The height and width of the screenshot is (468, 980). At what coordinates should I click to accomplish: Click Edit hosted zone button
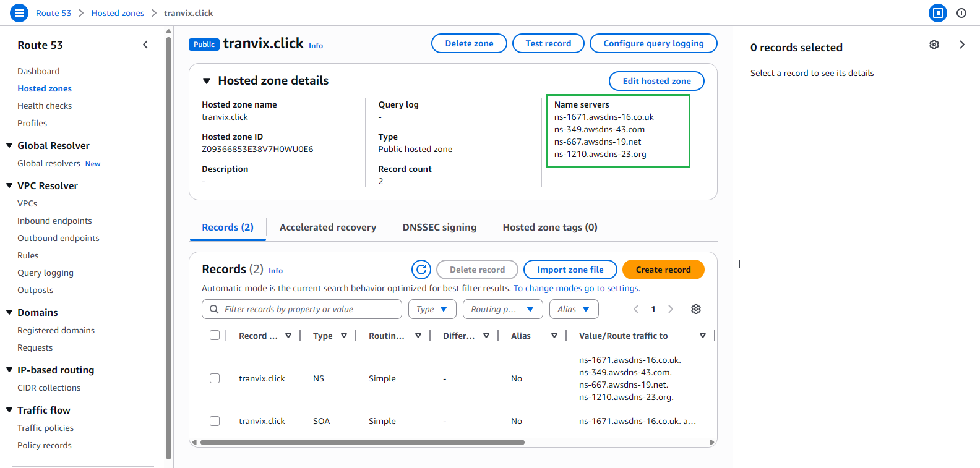(657, 81)
